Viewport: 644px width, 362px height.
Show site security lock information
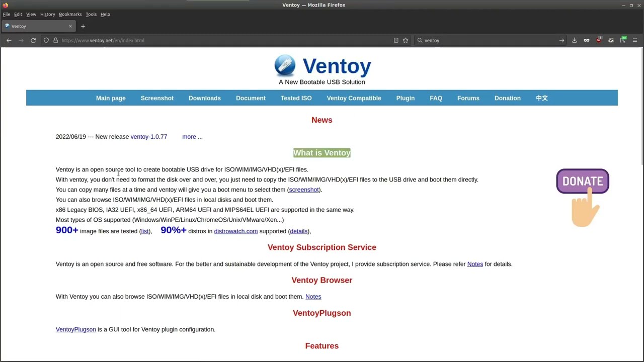click(x=55, y=40)
